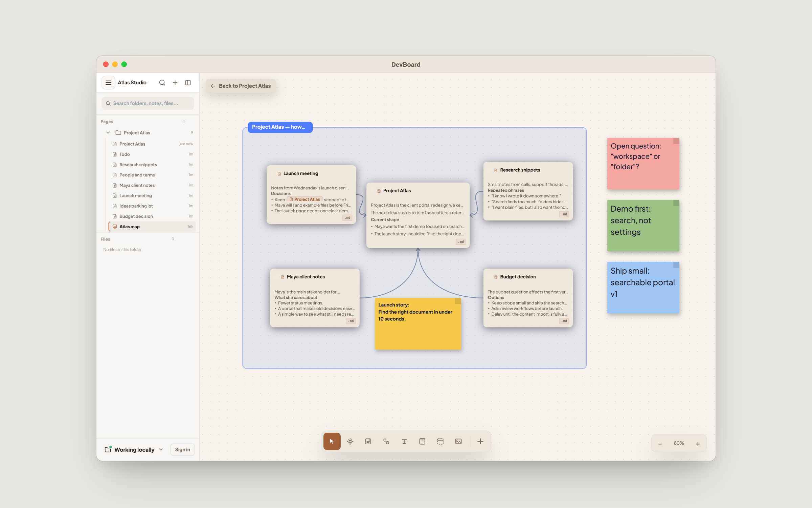Screen dimensions: 812x508
Task: Select the pink Open question sticky note
Action: 643,164
